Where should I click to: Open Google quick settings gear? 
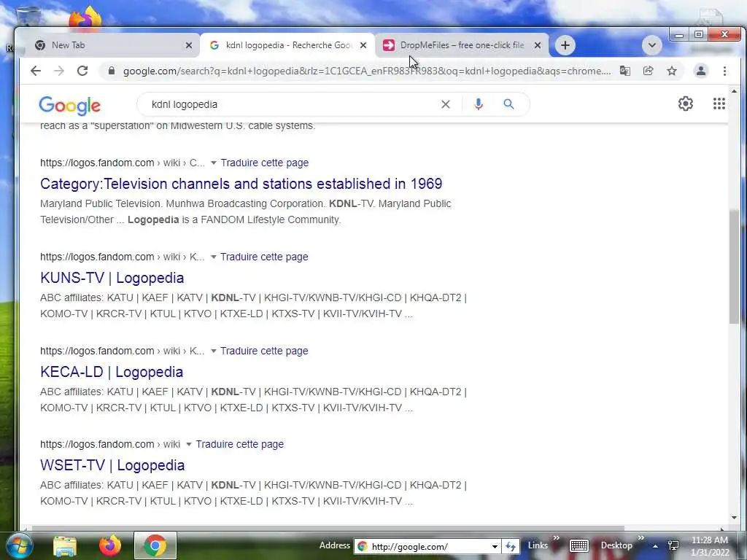[686, 104]
